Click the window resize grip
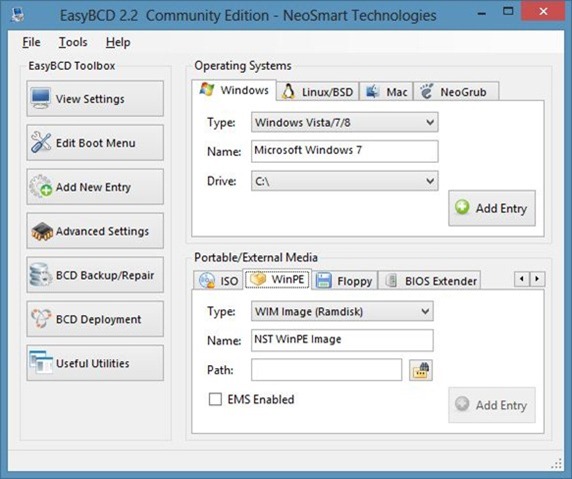 [x=557, y=463]
